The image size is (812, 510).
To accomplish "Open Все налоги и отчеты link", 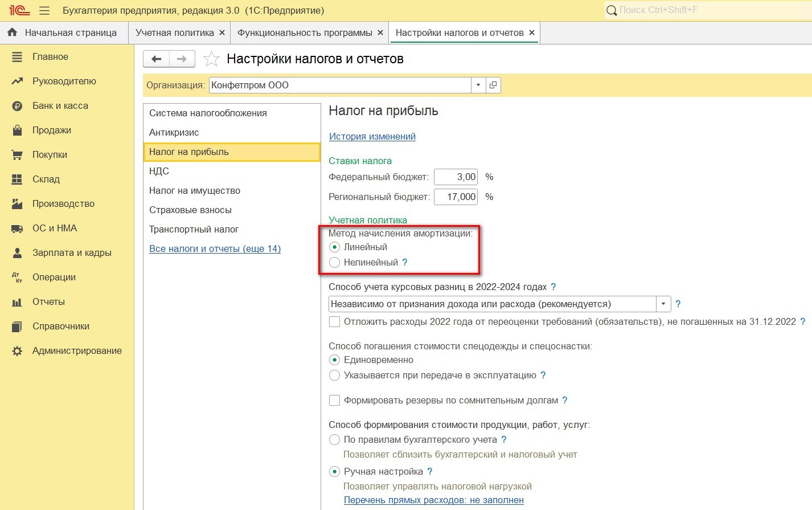I will pos(215,248).
